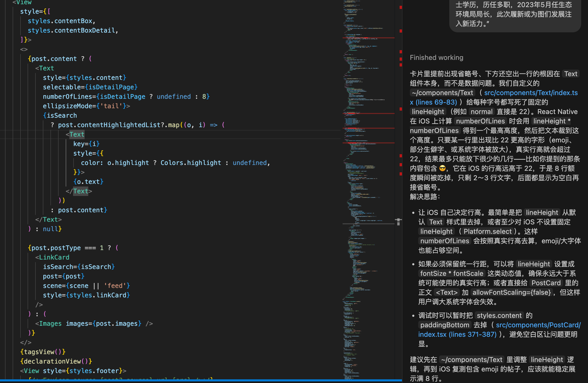Image resolution: width=588 pixels, height=383 pixels.
Task: Open src/components/PostCard/index.tsx lines 371-387 link
Action: coord(538,325)
